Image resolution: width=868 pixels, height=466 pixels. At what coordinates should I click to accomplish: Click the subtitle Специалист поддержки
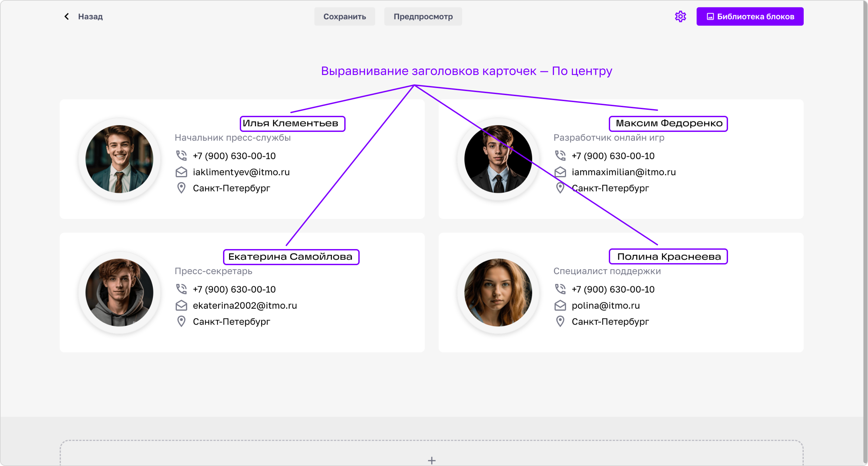(x=607, y=271)
